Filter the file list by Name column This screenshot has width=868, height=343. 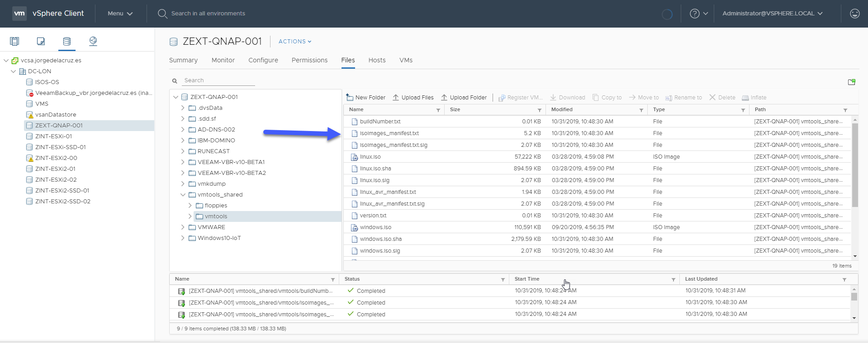(438, 110)
